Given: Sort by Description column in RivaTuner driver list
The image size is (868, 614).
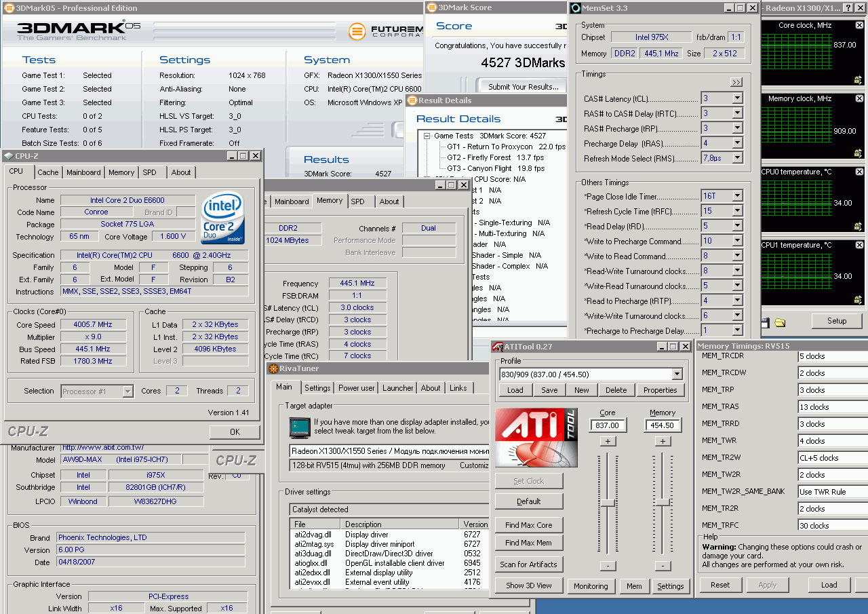Looking at the screenshot, I should [399, 524].
